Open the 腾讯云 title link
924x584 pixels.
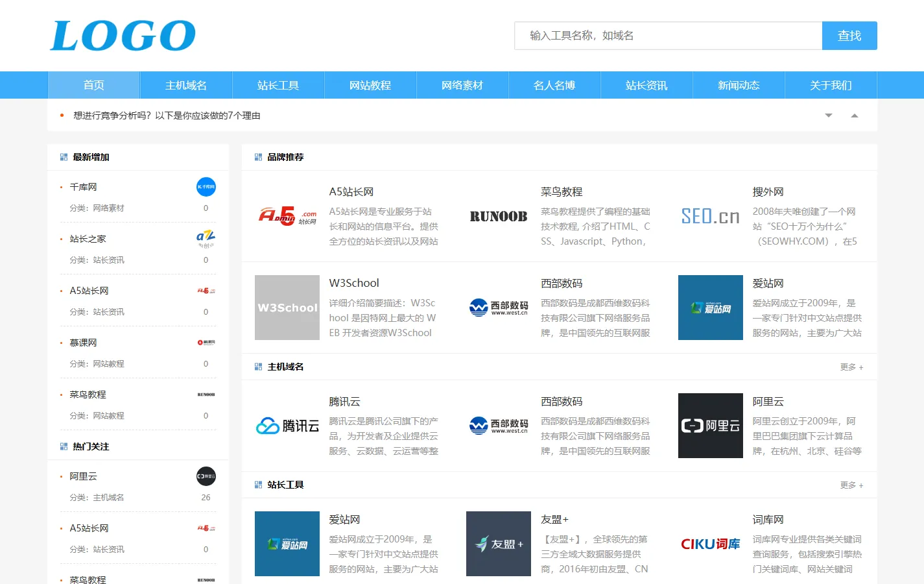[x=344, y=402]
